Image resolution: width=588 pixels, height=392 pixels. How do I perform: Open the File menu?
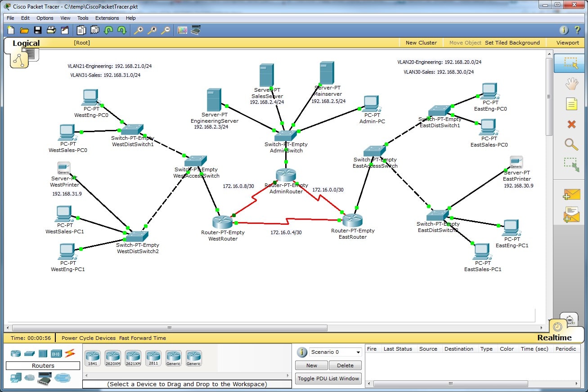tap(10, 18)
